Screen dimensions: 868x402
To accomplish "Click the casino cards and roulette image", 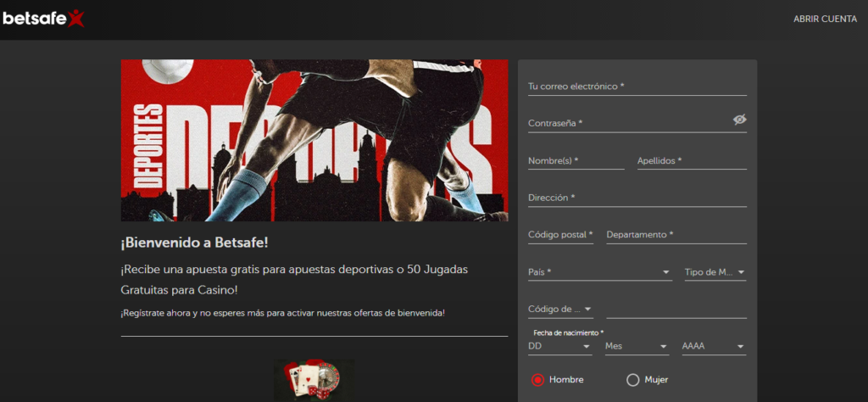I will coord(314,381).
